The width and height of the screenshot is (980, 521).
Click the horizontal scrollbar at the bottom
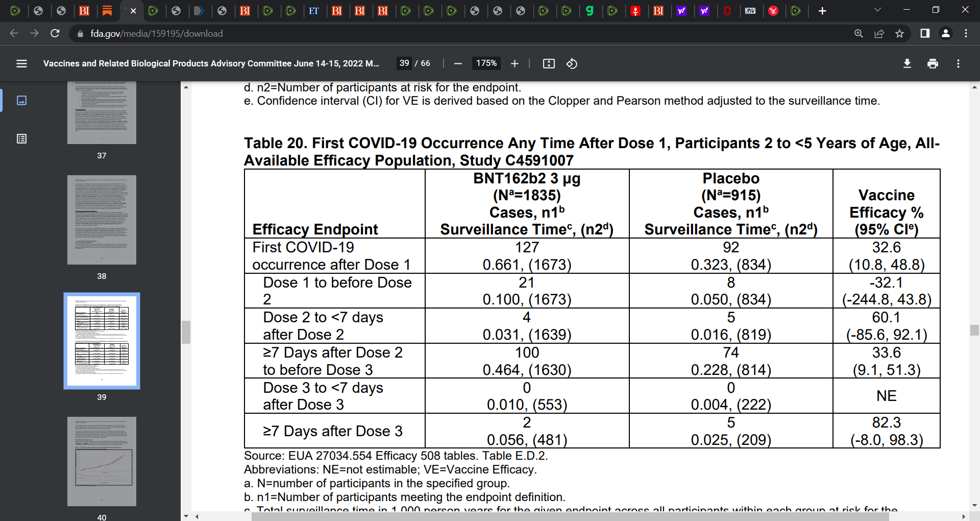pyautogui.click(x=570, y=516)
